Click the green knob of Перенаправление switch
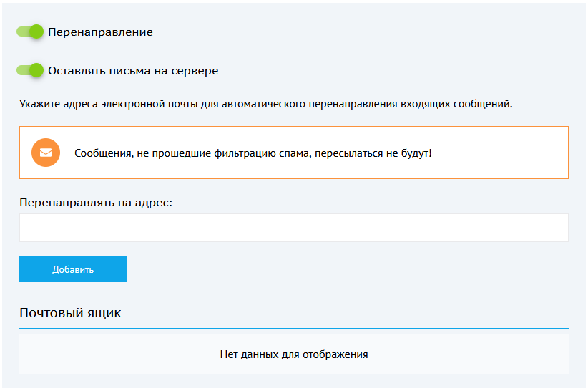 (37, 32)
